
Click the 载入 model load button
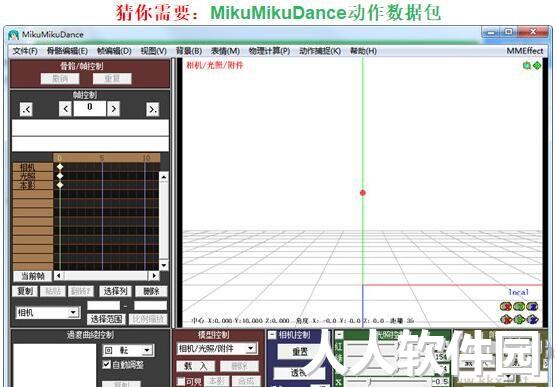(195, 366)
